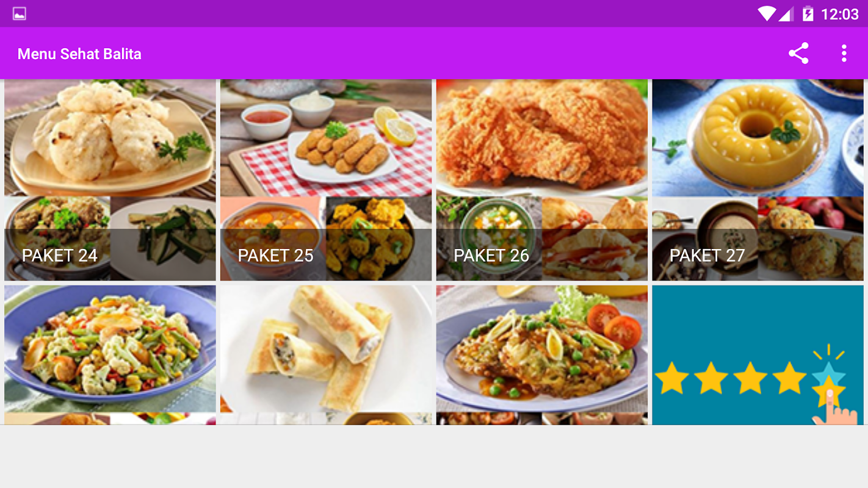The image size is (868, 488).
Task: Tap the Wi-Fi status icon
Action: coord(767,13)
